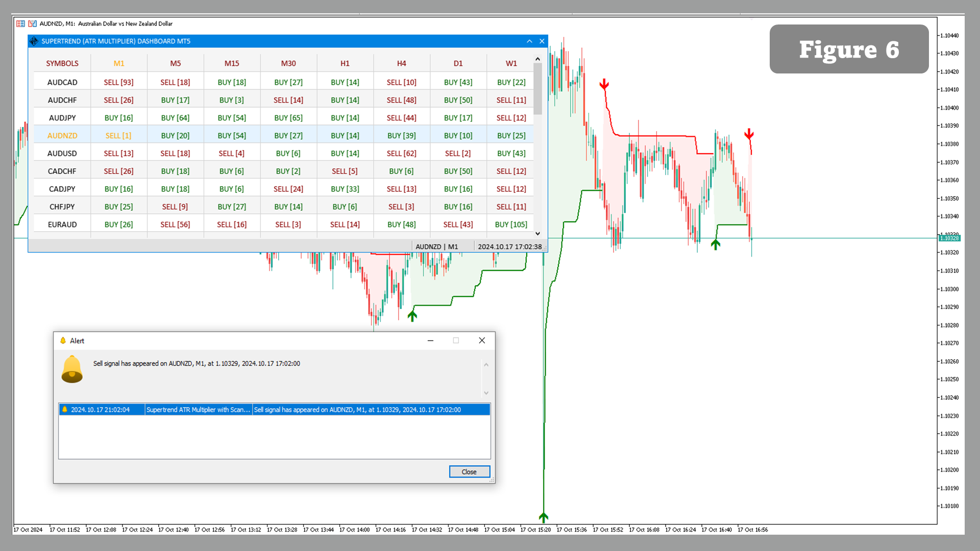Viewport: 980px width, 551px height.
Task: Click the dashboard scrollbar up arrow
Action: coord(537,59)
